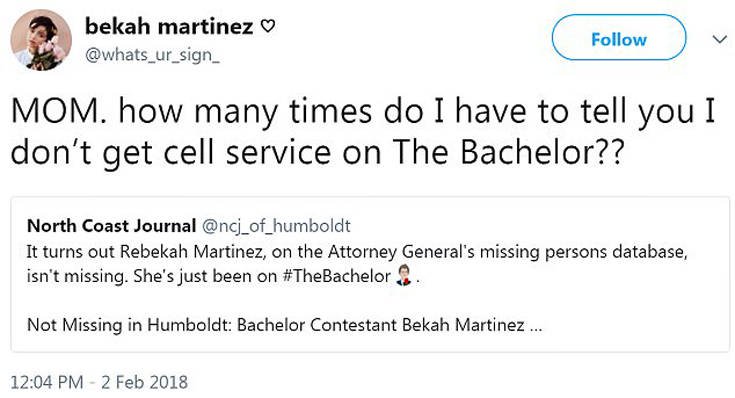Click the @ncj_of_humboldt handle
The width and height of the screenshot is (735, 398).
(x=276, y=226)
